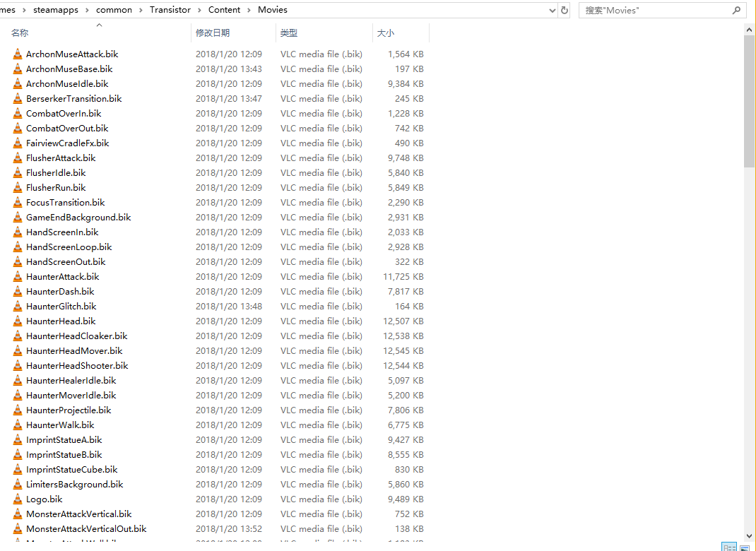Image resolution: width=756 pixels, height=551 pixels.
Task: Click VLC icon of HandScreenLoop.bik
Action: (x=18, y=247)
